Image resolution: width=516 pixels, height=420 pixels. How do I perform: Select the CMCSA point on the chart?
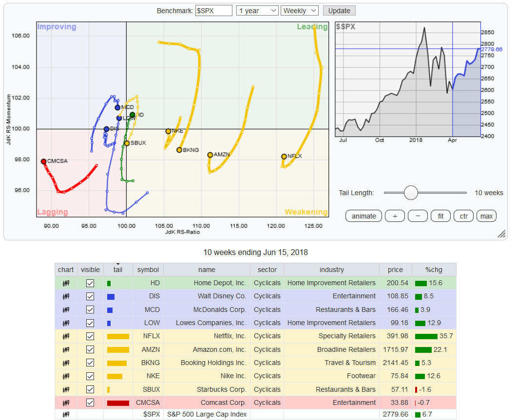[43, 162]
